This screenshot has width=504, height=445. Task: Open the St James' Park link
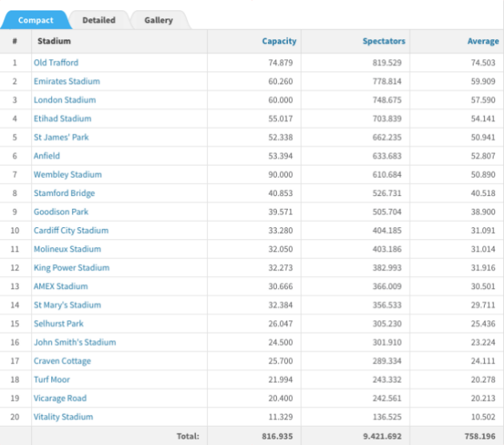(61, 138)
